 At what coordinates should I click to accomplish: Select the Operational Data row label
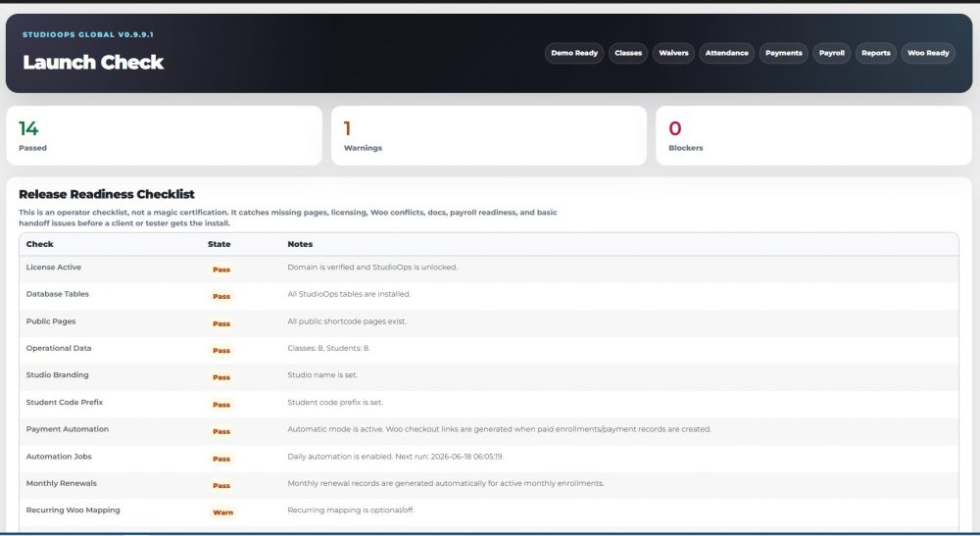59,349
